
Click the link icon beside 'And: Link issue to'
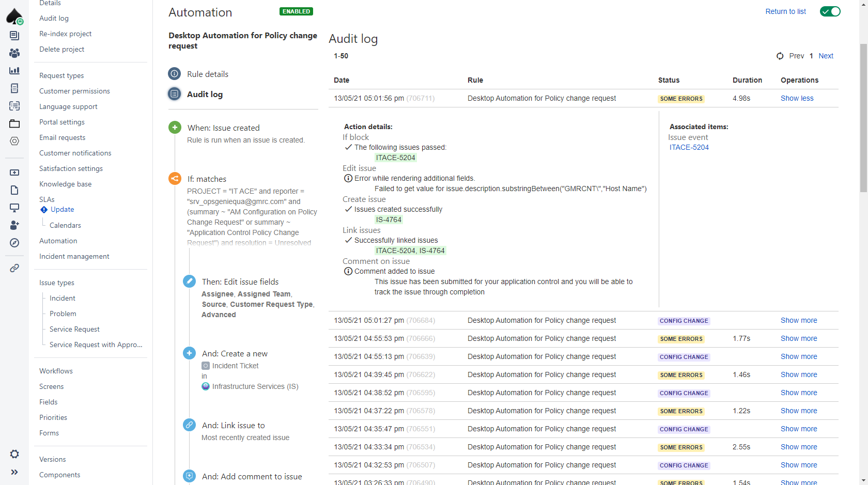(x=189, y=425)
